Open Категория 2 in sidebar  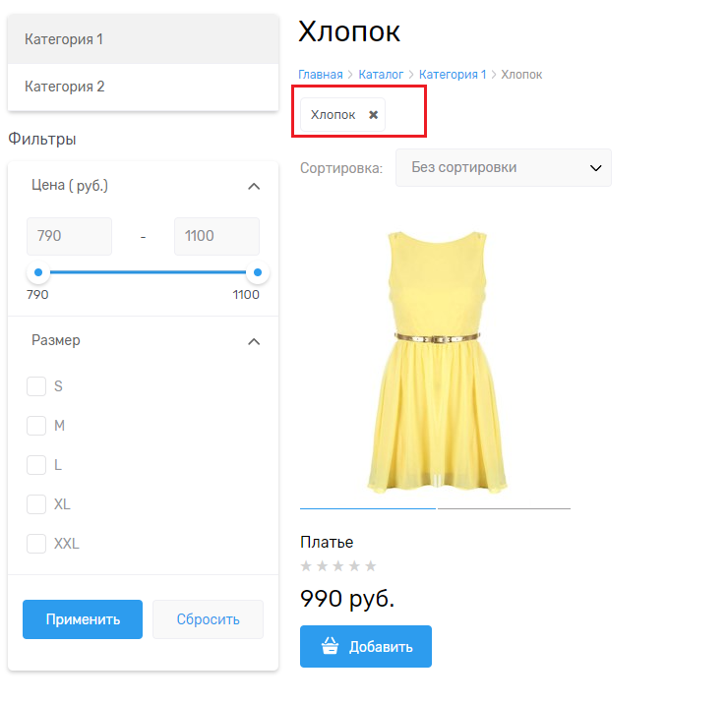pos(143,87)
